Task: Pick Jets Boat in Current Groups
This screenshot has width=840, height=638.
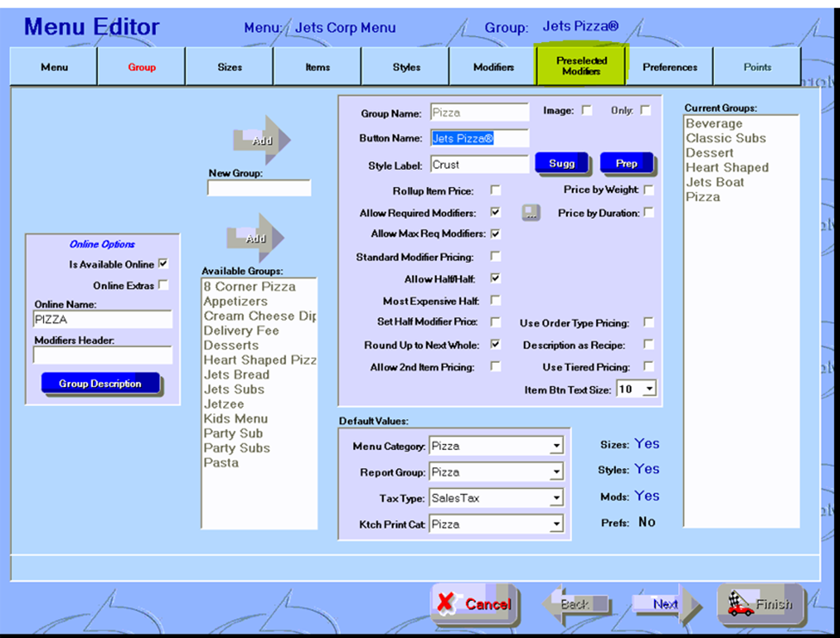Action: point(714,182)
